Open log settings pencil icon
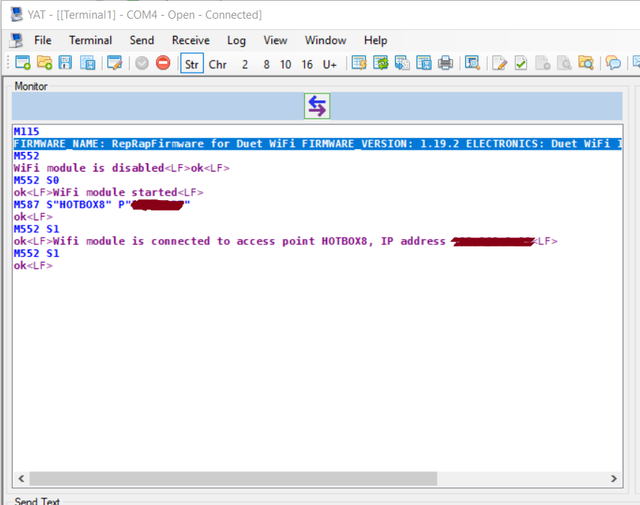The image size is (640, 505). click(x=499, y=63)
